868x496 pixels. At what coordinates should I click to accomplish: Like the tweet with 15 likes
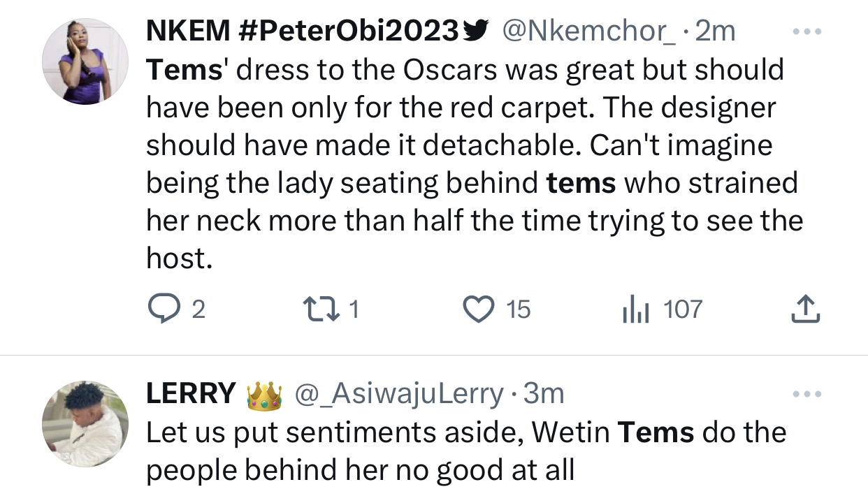click(x=479, y=309)
